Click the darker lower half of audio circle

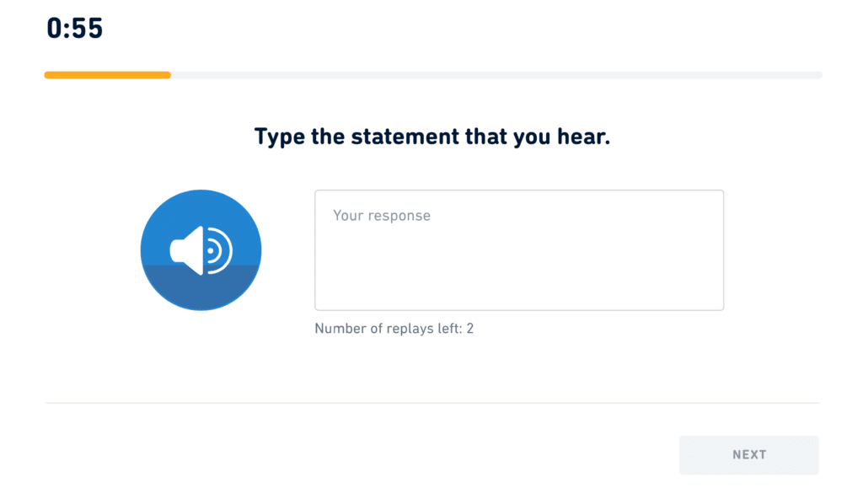click(x=201, y=291)
